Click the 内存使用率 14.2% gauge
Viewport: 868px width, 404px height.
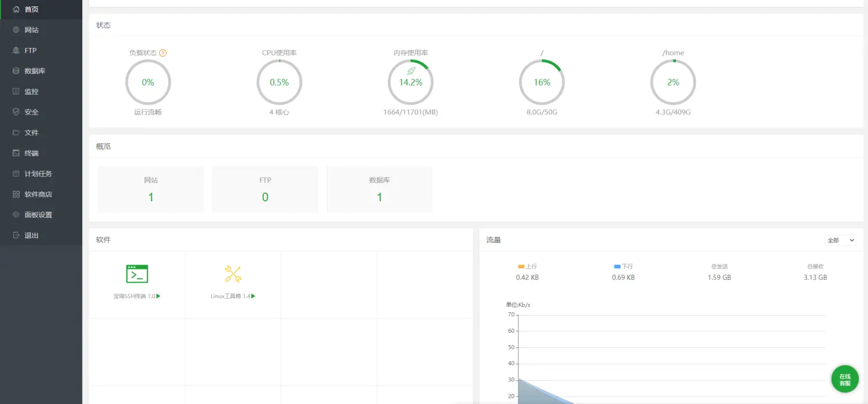click(x=411, y=82)
